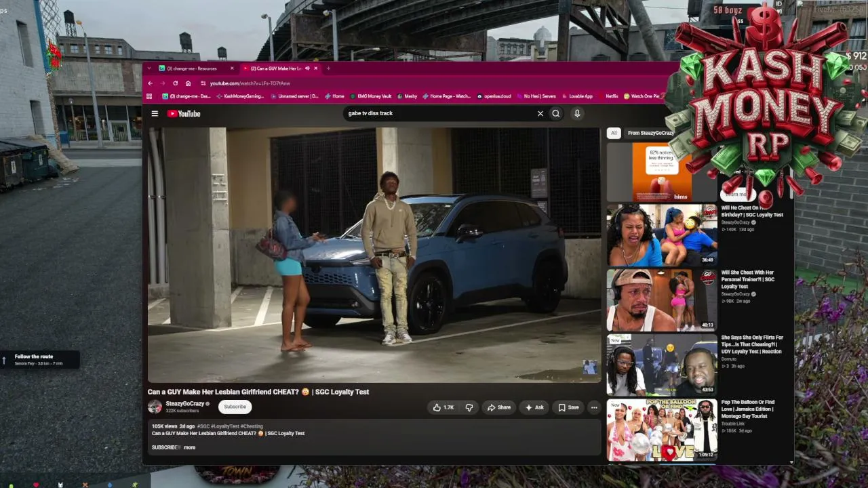Click the search magnifier button
Viewport: 868px width, 488px height.
pos(556,114)
